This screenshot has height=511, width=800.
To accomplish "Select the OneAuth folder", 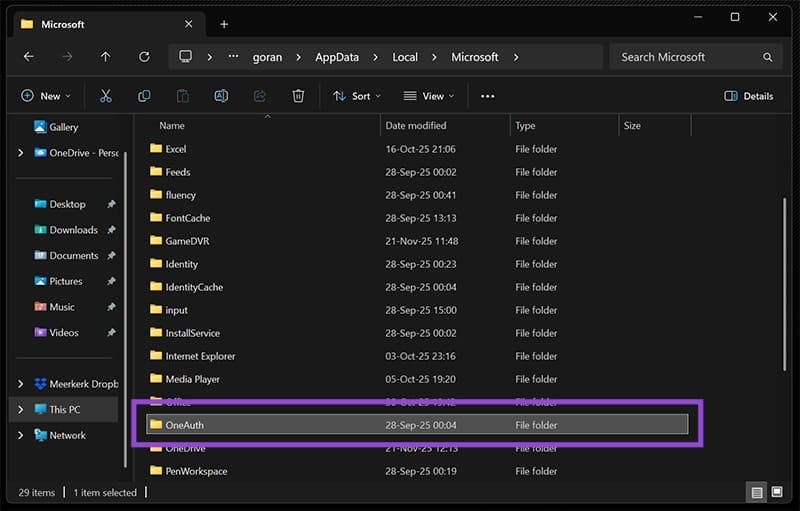I will click(417, 425).
